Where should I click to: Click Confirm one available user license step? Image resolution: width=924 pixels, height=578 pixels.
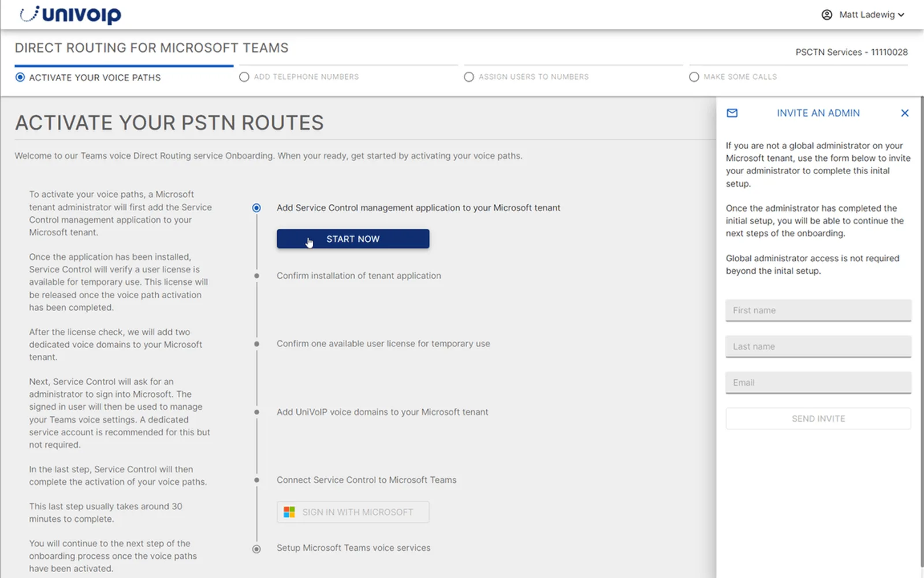pyautogui.click(x=383, y=344)
